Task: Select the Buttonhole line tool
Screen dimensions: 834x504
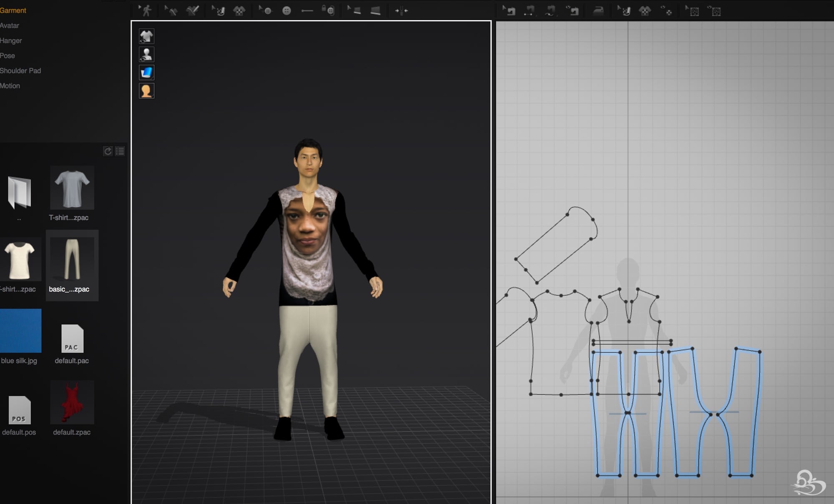Action: point(307,11)
